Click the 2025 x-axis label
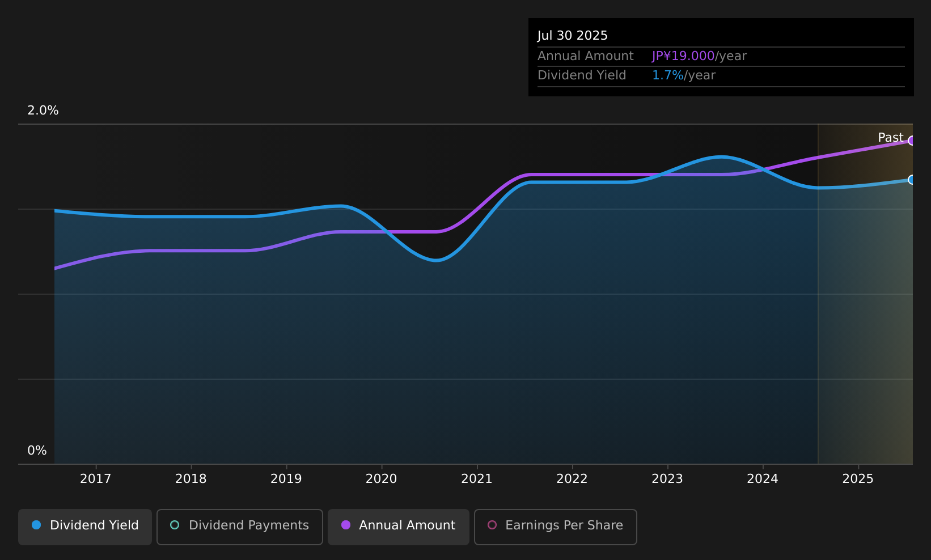This screenshot has height=560, width=931. (858, 479)
